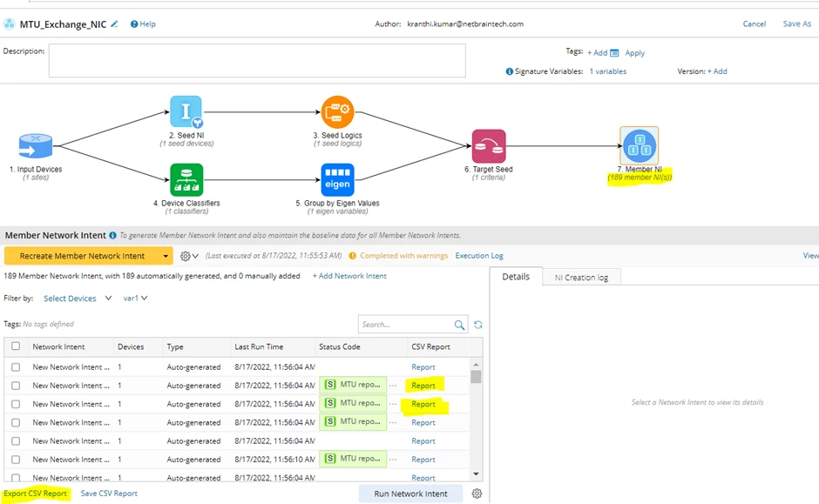
Task: Click the Help question mark icon
Action: click(134, 24)
